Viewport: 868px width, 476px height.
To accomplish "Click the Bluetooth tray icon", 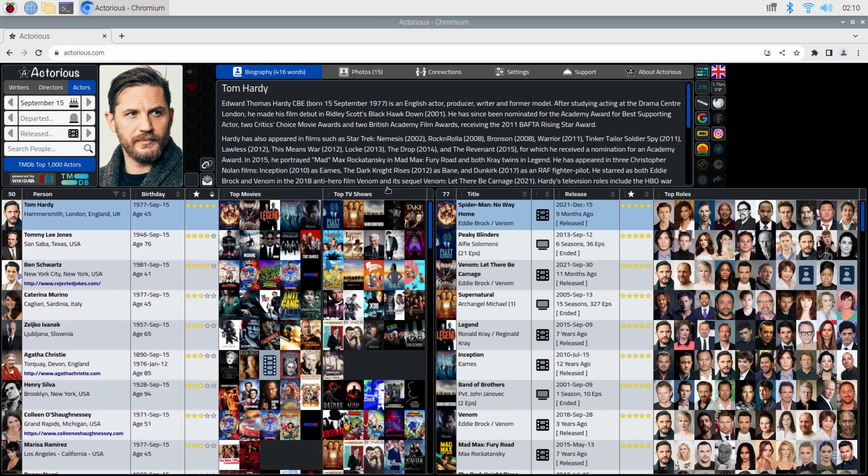I will pyautogui.click(x=790, y=8).
